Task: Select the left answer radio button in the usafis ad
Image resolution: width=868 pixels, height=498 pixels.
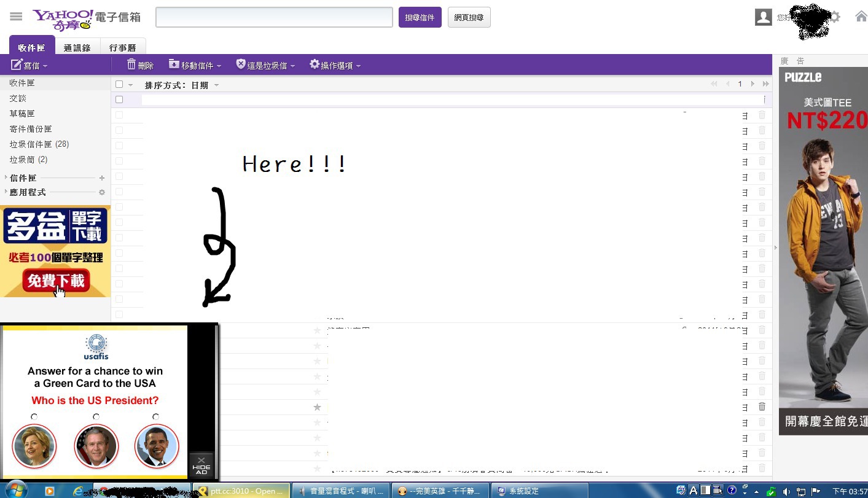Action: [x=34, y=416]
